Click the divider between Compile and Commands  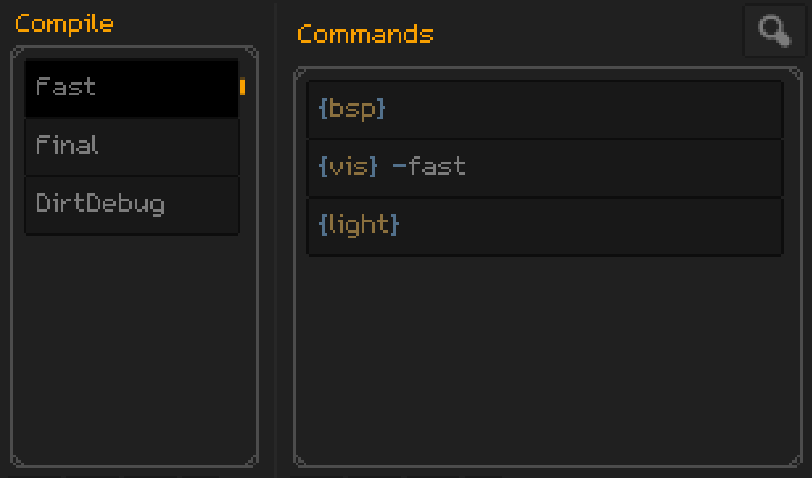(276, 239)
